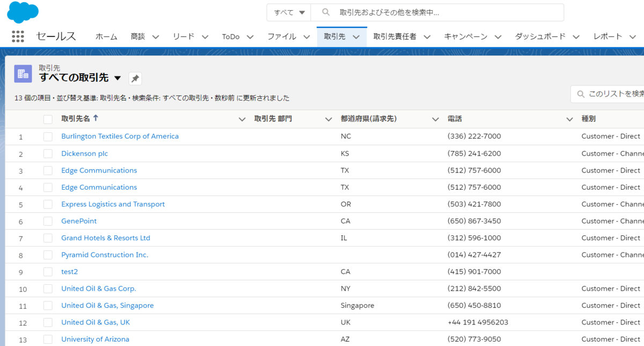Expand the 商談 tab chevron

tap(156, 37)
